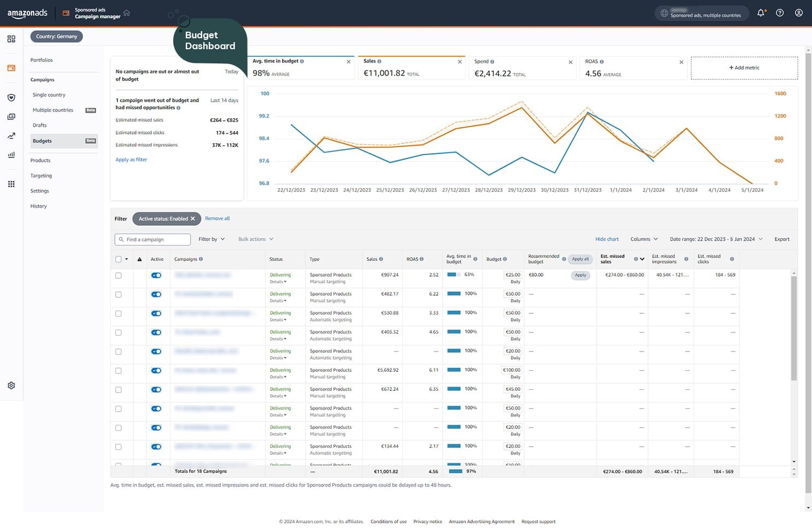Open the user account profile icon
The image size is (812, 532).
click(798, 13)
